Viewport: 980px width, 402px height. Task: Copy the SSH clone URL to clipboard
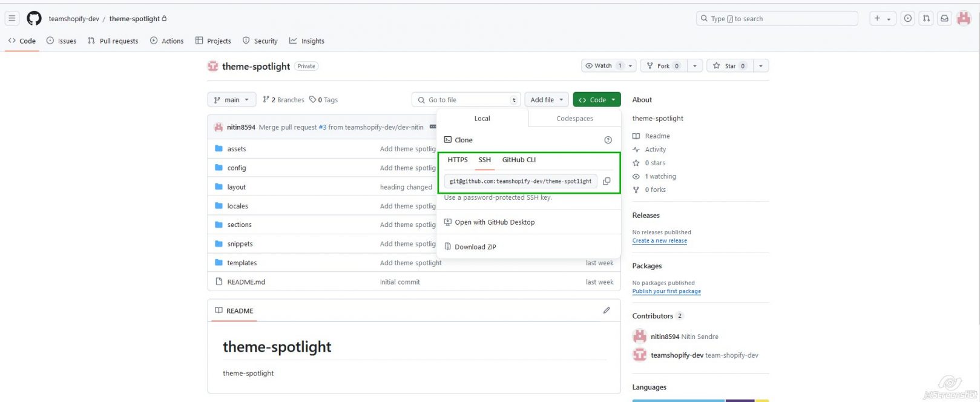607,181
